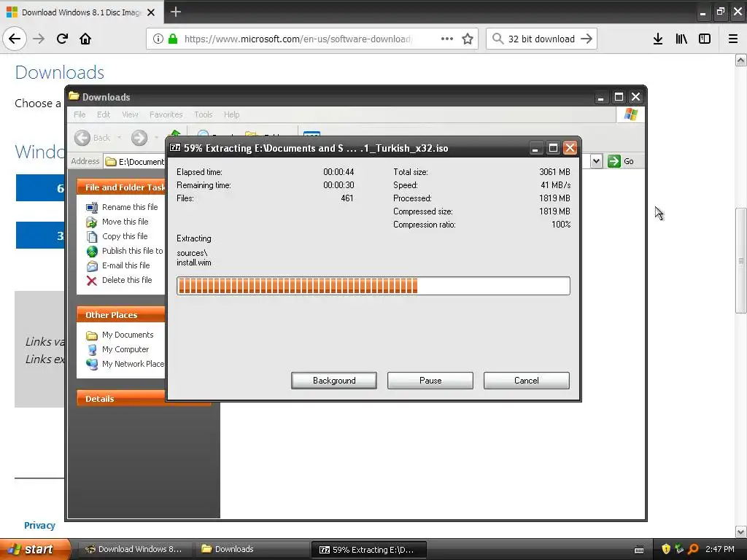Collapse File and Folder Tasks panel
This screenshot has width=747, height=560.
click(x=120, y=187)
